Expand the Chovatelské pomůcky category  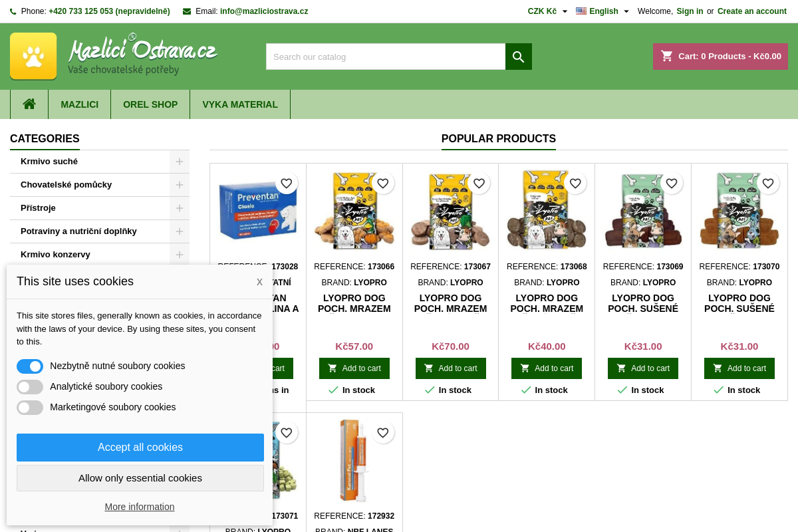[x=180, y=185]
